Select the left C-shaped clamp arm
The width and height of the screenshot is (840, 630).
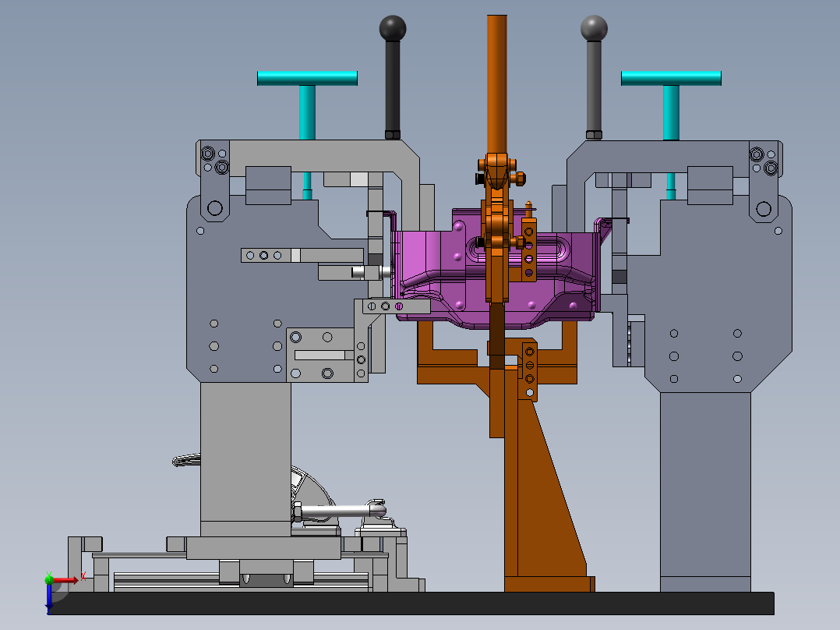pyautogui.click(x=321, y=157)
